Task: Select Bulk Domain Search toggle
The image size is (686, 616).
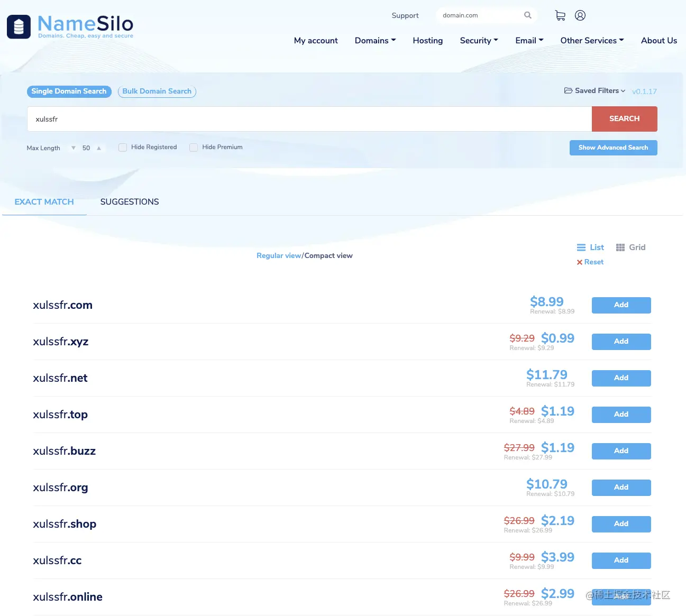Action: tap(157, 91)
